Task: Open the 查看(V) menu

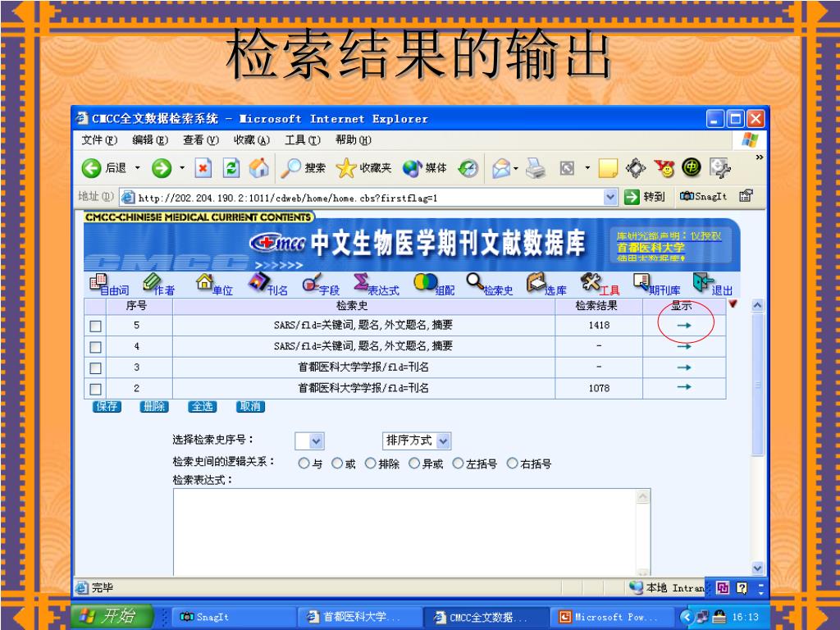Action: click(201, 139)
